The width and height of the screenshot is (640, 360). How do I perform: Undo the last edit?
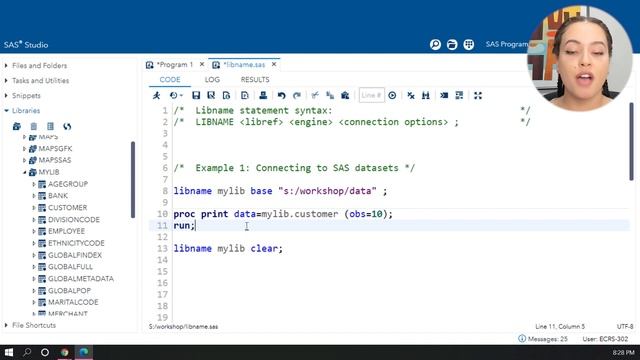[x=281, y=96]
